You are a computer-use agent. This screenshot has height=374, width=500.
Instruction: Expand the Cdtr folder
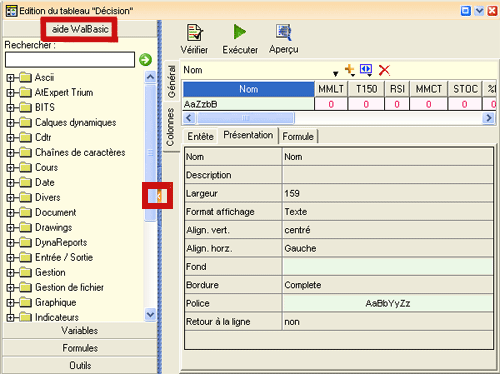[x=10, y=138]
